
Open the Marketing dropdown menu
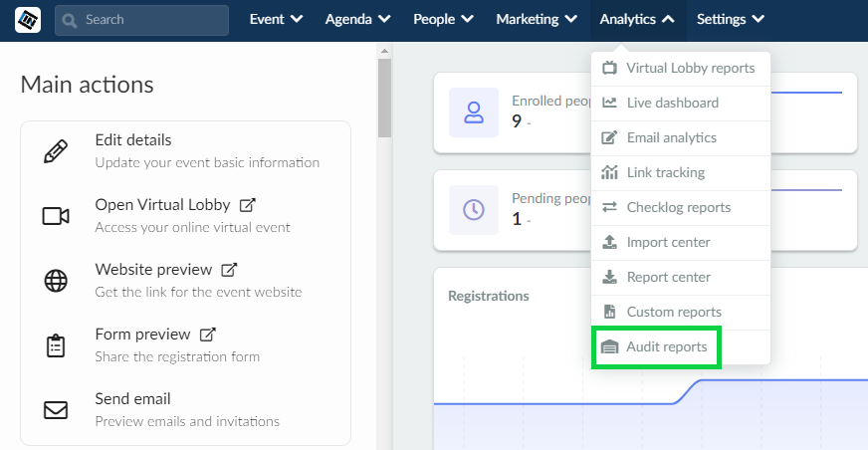537,19
